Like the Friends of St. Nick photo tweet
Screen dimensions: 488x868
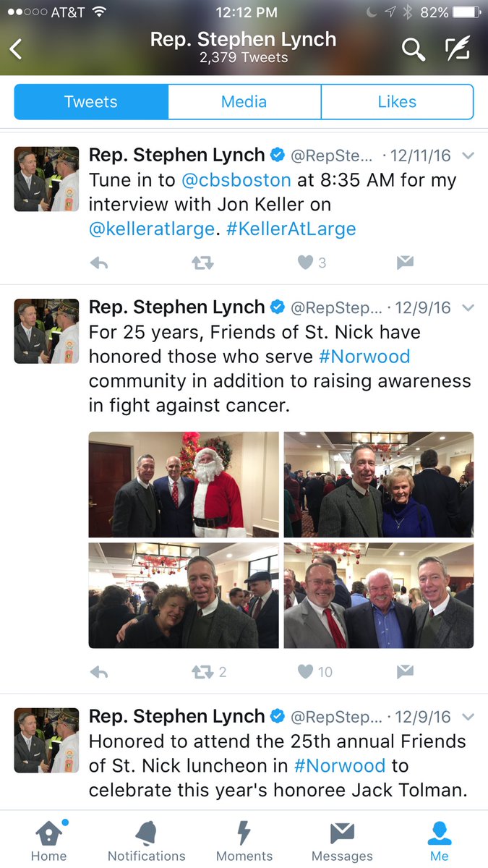306,673
